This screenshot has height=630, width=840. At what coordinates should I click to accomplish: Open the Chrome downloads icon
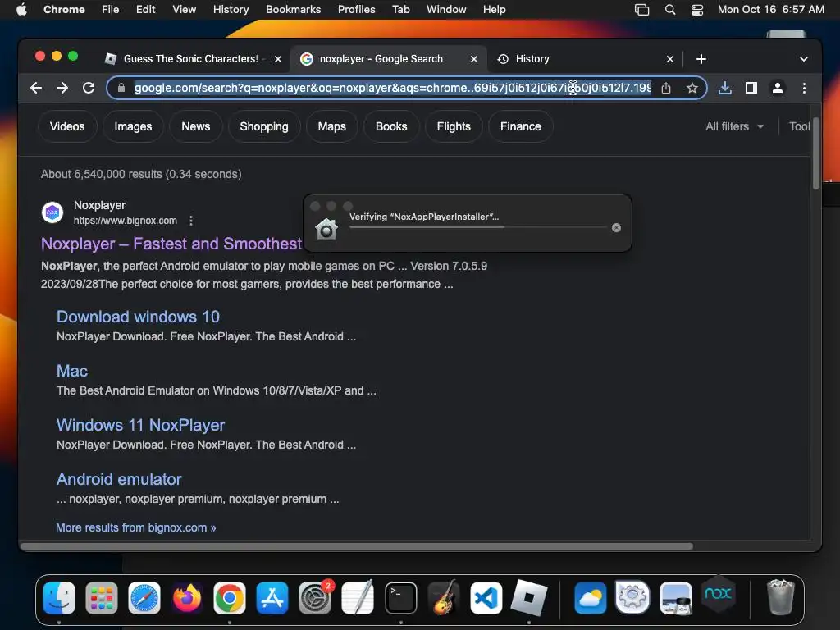(x=725, y=88)
